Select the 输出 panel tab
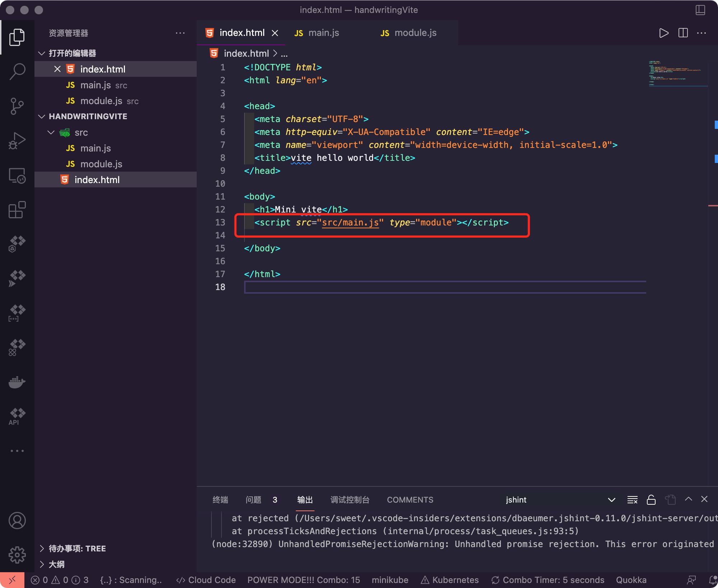This screenshot has width=718, height=588. [305, 500]
